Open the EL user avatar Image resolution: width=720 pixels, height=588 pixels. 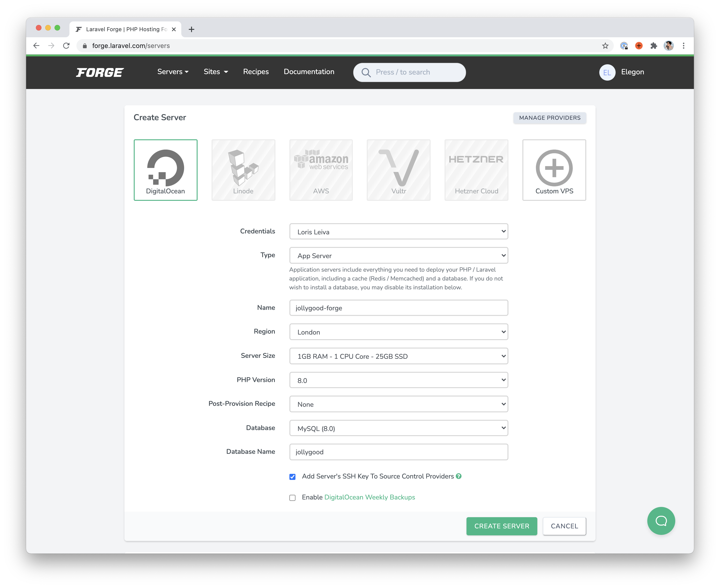click(x=607, y=72)
